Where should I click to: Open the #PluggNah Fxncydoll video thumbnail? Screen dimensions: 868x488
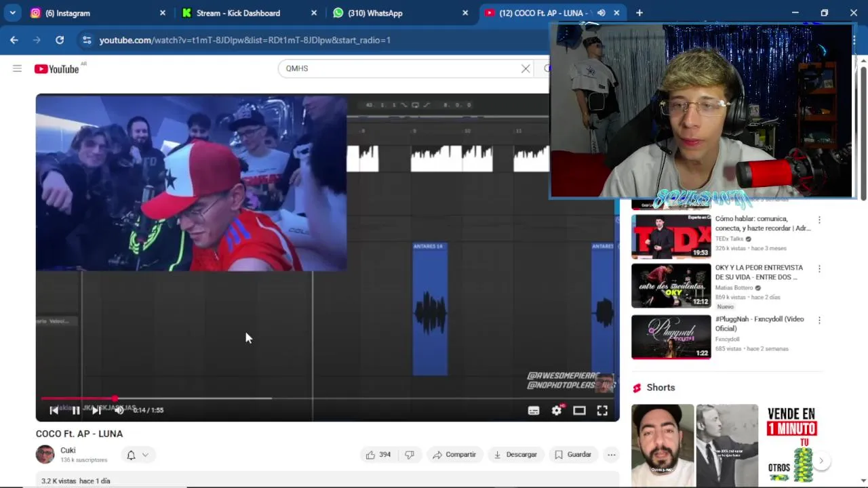tap(671, 337)
